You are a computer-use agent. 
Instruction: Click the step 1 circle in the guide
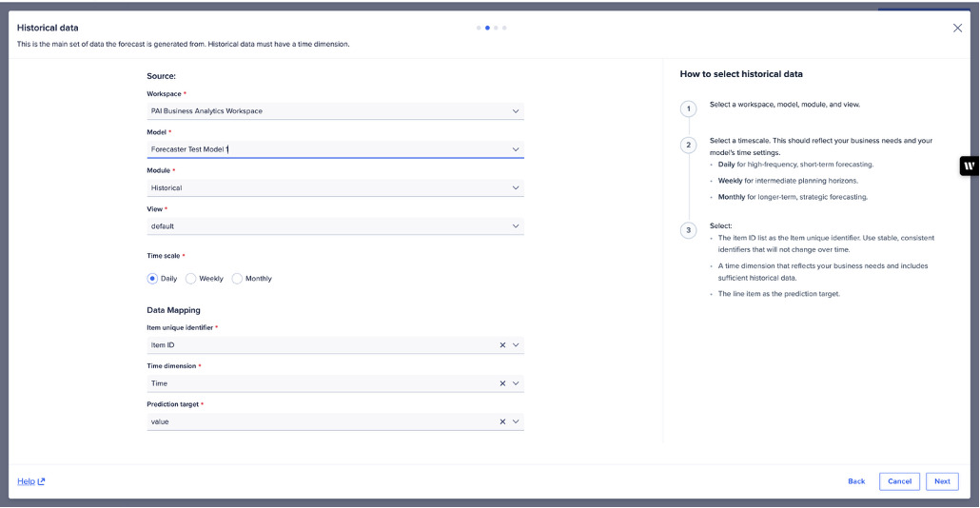(x=689, y=108)
